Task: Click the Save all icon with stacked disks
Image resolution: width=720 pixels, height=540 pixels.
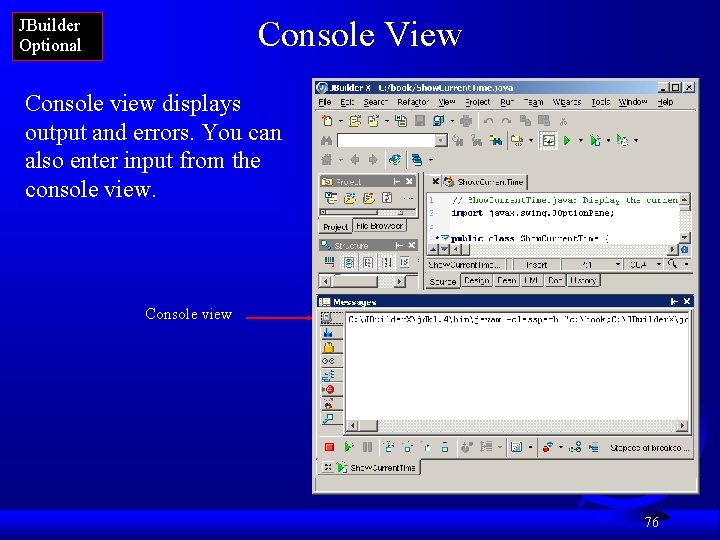Action: tap(439, 121)
